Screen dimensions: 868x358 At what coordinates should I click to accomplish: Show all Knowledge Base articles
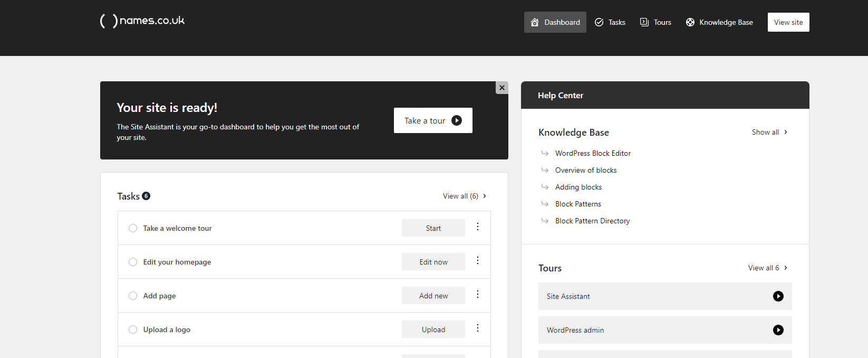[x=769, y=132]
